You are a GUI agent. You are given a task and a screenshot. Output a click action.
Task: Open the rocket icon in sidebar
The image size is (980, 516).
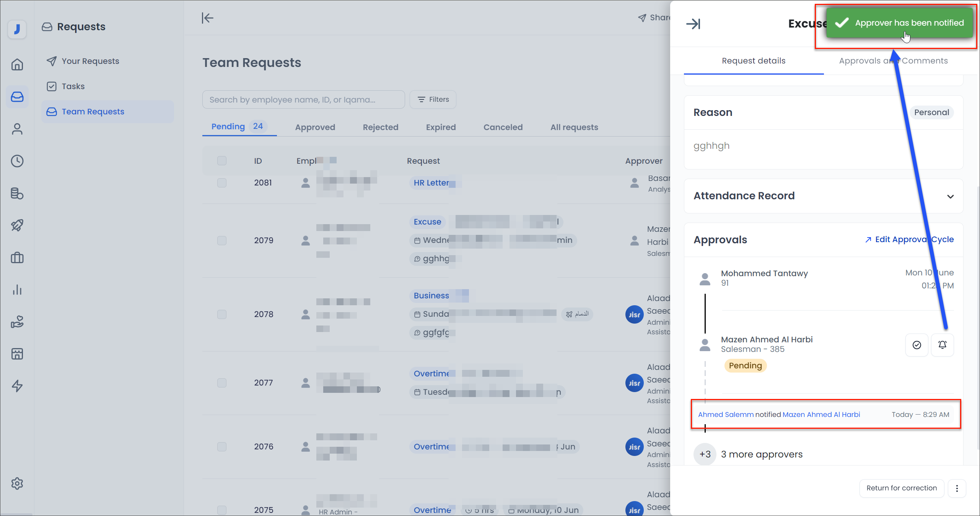click(17, 225)
